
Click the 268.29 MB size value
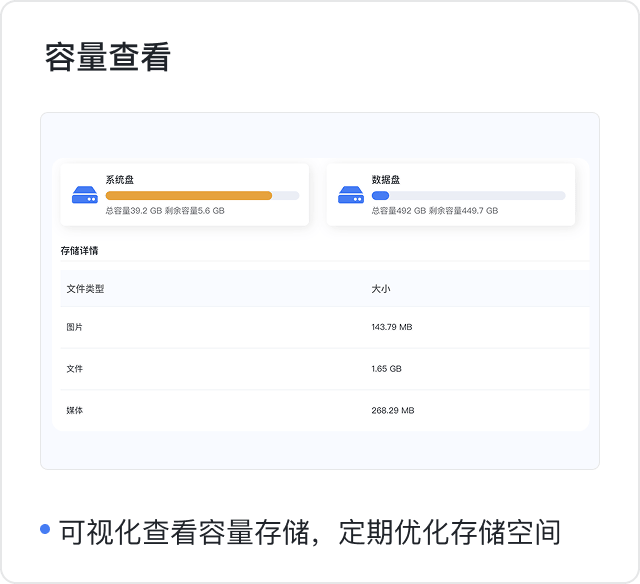tap(393, 410)
